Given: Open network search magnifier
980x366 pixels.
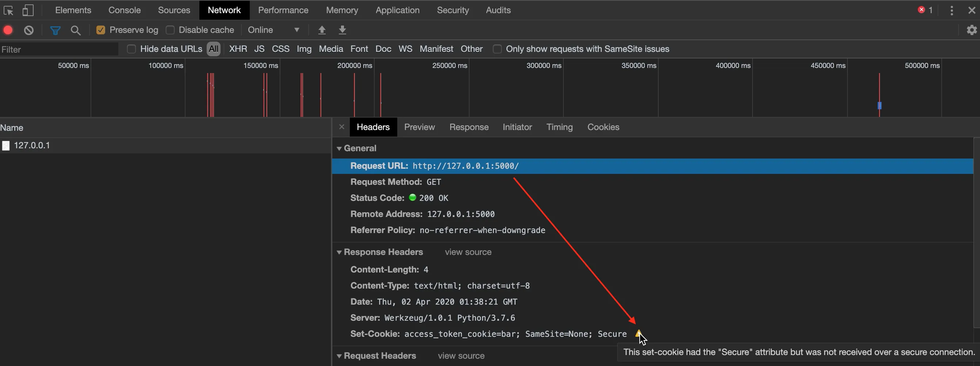Looking at the screenshot, I should point(76,30).
